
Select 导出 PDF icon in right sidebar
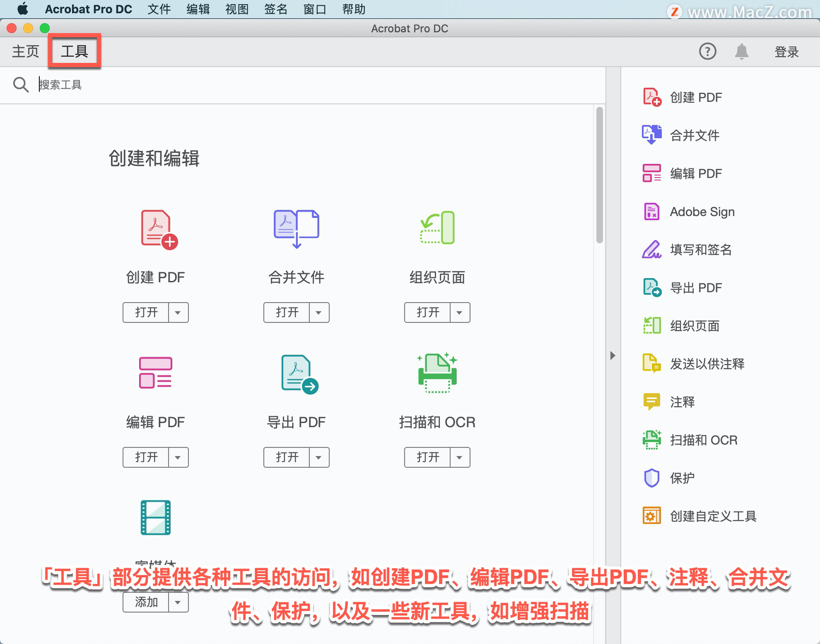[x=652, y=288]
